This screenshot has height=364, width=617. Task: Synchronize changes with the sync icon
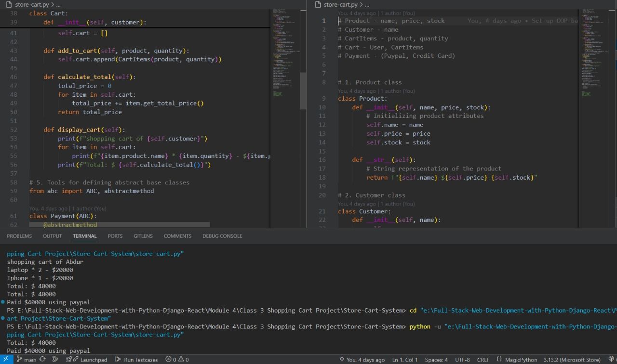coord(43,360)
